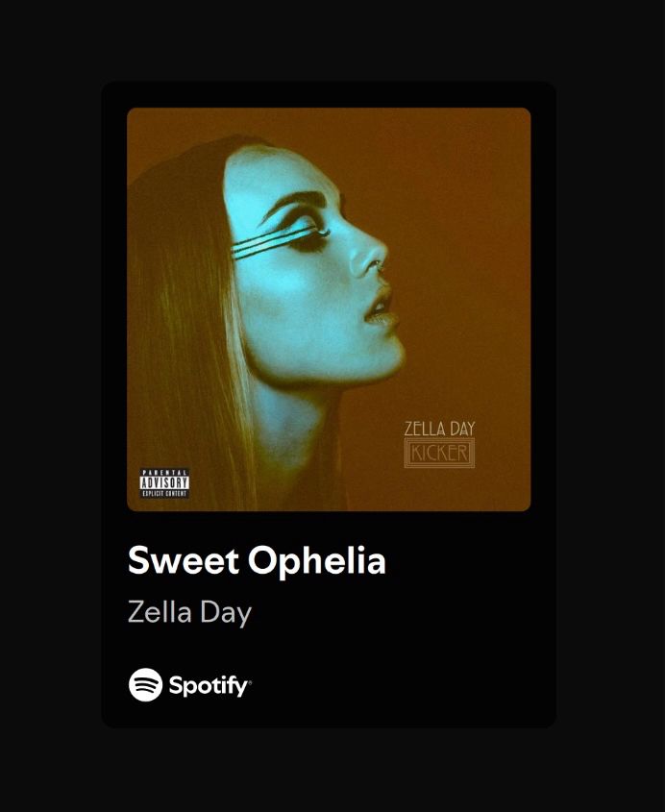Click the ZELLA DAY text on cover
665x812 pixels.
click(439, 429)
